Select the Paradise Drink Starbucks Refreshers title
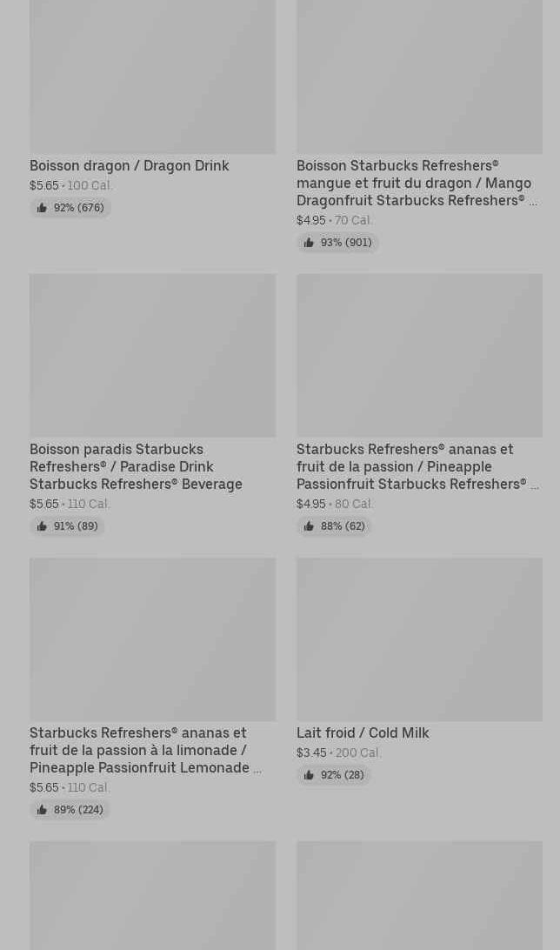The width and height of the screenshot is (560, 950). click(x=136, y=466)
